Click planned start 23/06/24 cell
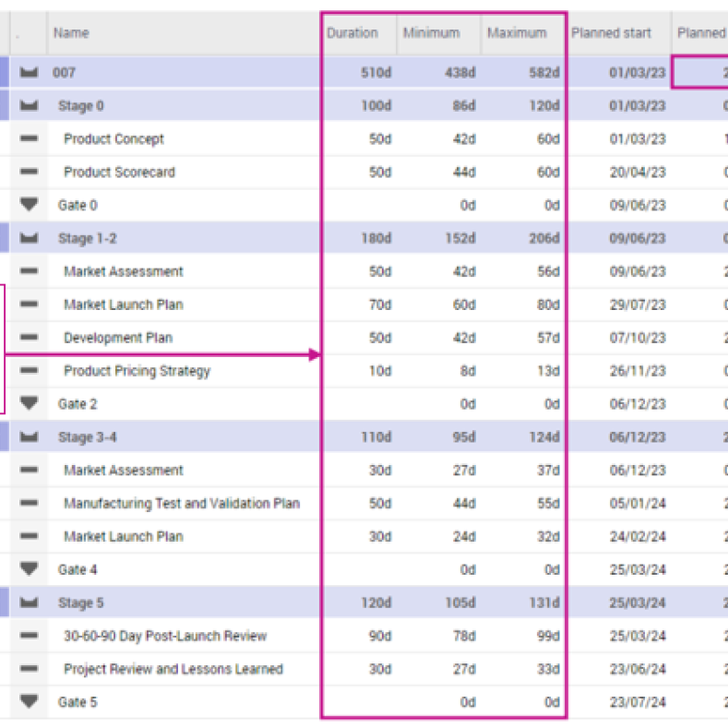The width and height of the screenshot is (728, 728). [638, 669]
